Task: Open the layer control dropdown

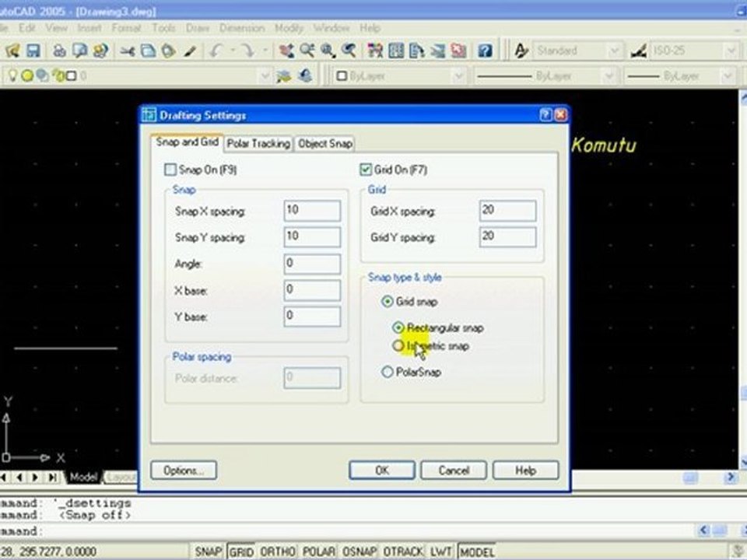Action: tap(265, 75)
